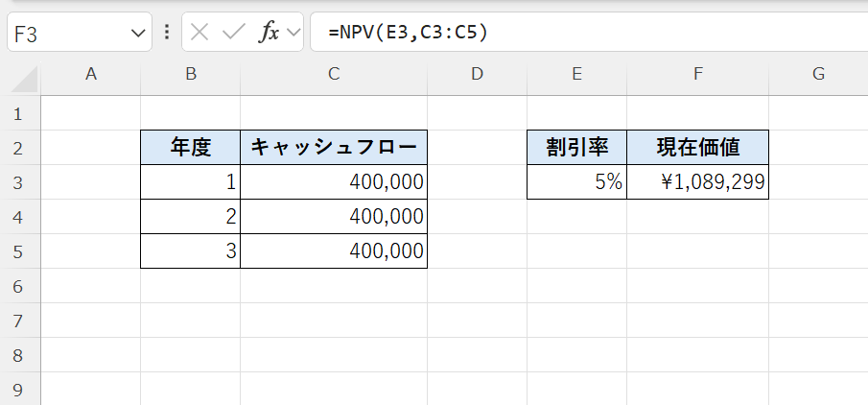The image size is (868, 405).
Task: Select the 5% discount rate cell
Action: [x=576, y=182]
